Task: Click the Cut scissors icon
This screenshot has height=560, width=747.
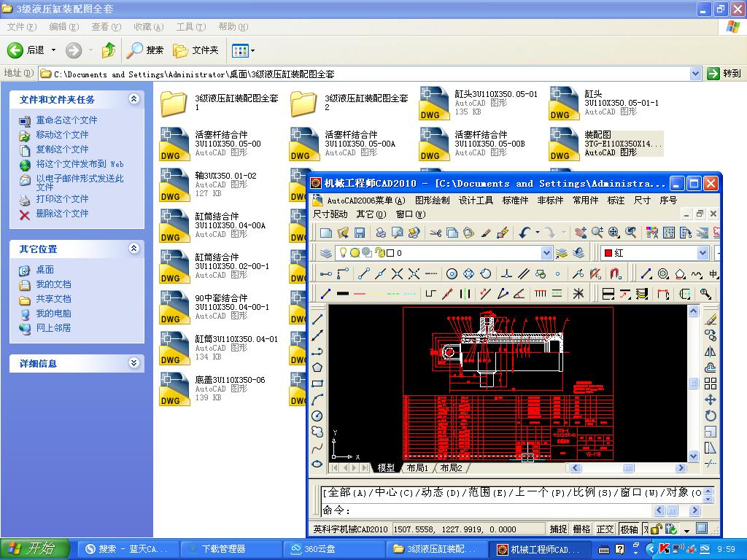Action: 436,233
